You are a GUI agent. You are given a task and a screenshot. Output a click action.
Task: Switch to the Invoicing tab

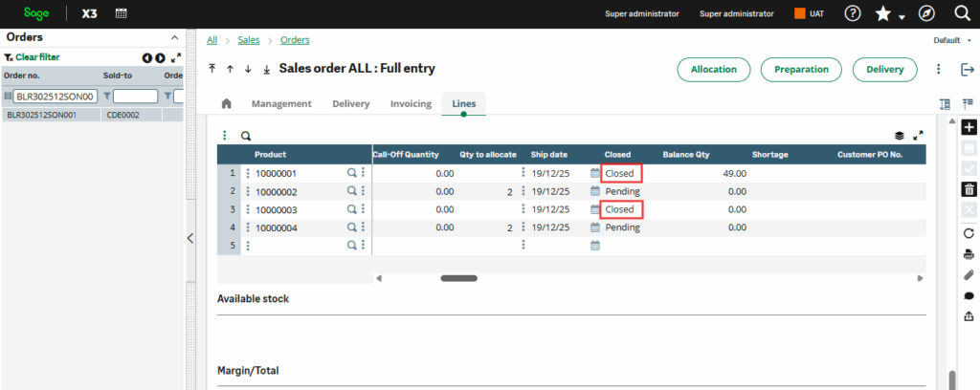pos(411,103)
